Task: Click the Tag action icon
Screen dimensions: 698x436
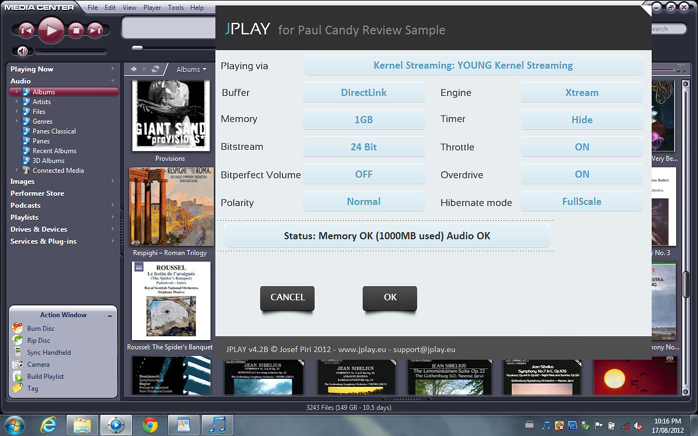Action: (x=17, y=388)
